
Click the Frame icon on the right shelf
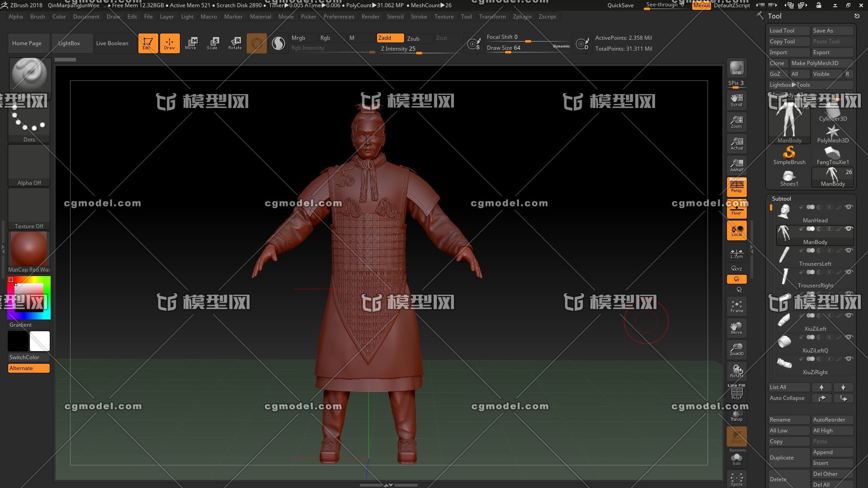click(736, 306)
